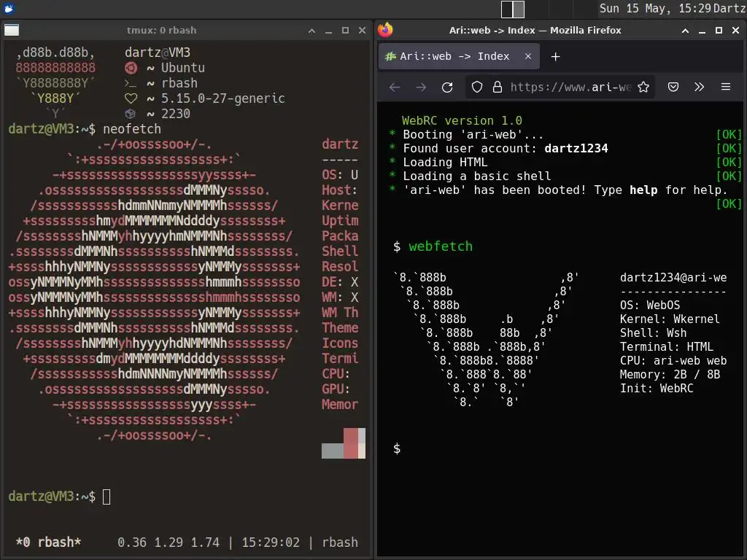
Task: Click the 'CPU: ari-web web' line
Action: click(673, 360)
